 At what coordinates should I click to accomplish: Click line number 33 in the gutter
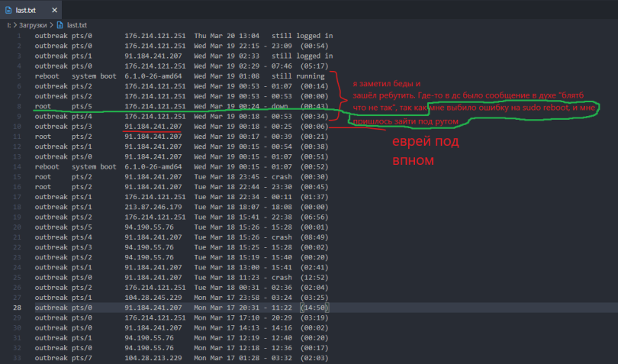point(18,358)
